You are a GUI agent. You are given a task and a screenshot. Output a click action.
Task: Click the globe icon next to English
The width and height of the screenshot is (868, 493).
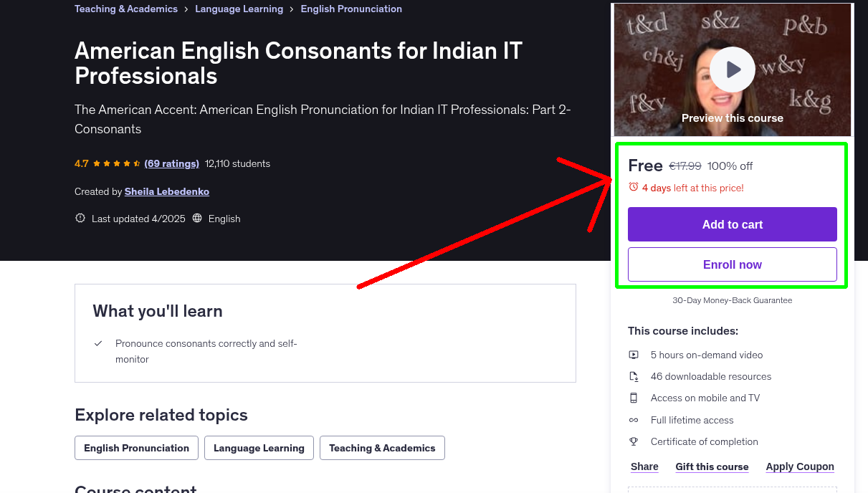click(197, 218)
